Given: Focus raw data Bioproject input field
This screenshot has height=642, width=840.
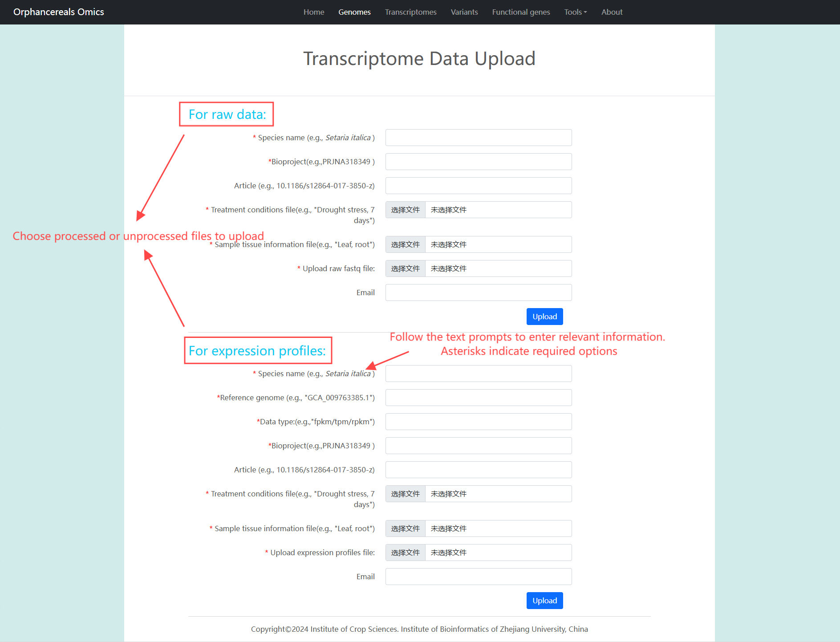Looking at the screenshot, I should [478, 162].
